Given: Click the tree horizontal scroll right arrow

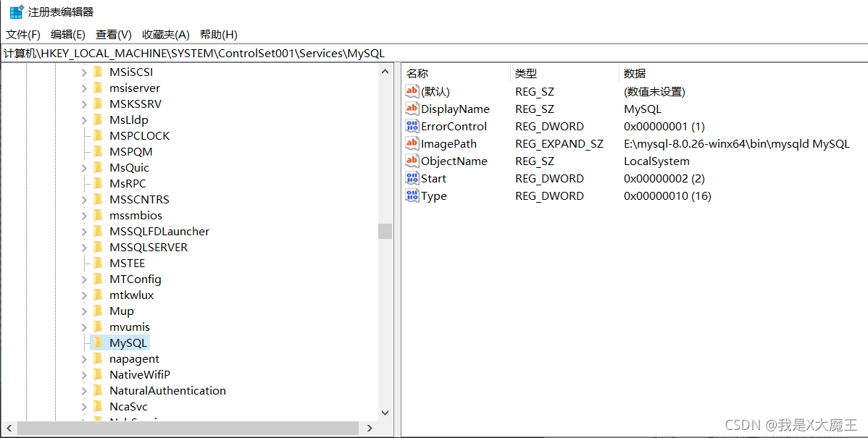Looking at the screenshot, I should (x=370, y=428).
